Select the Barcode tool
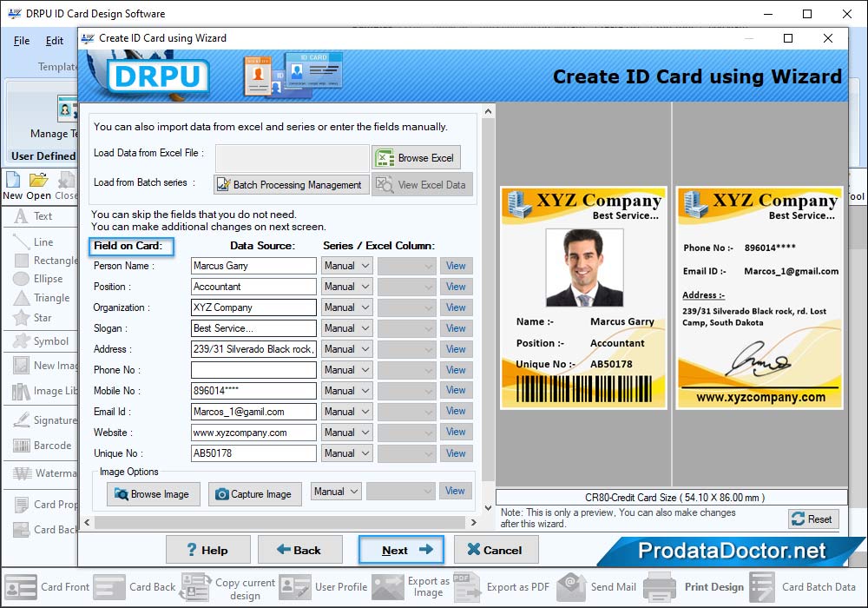This screenshot has height=608, width=868. [x=42, y=446]
